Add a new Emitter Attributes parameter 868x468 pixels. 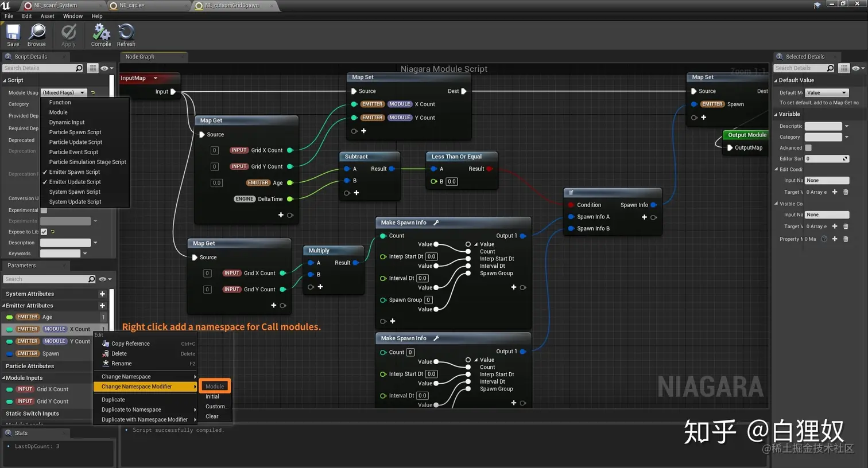tap(102, 306)
